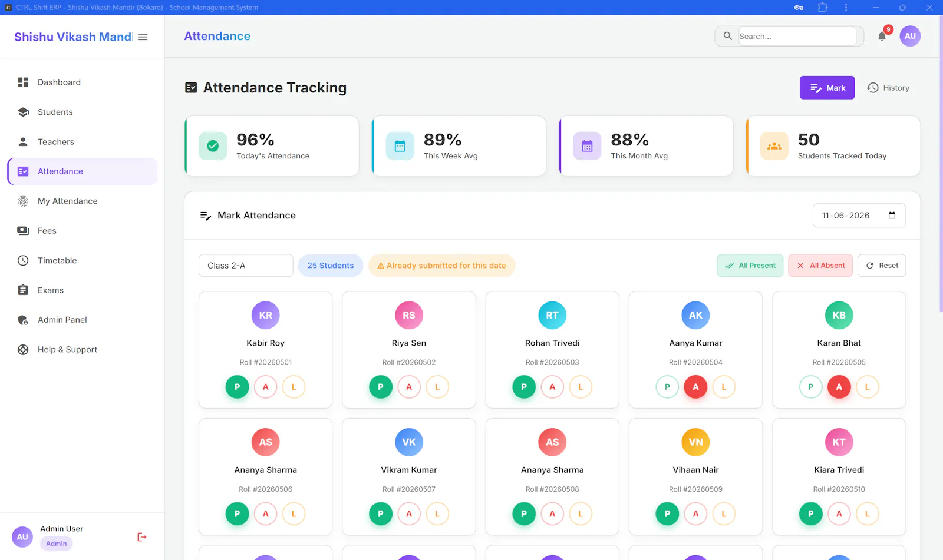This screenshot has width=943, height=560.
Task: Go to Students section
Action: tap(83, 112)
